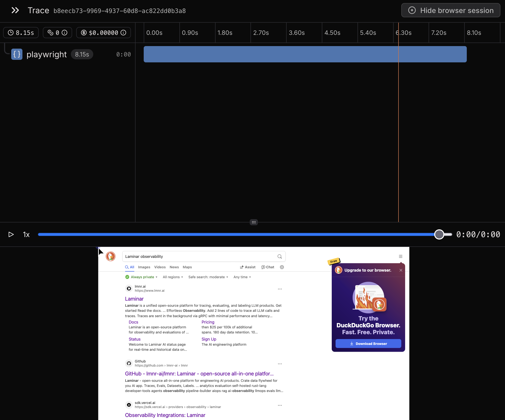Switch to the News search tab

point(174,267)
